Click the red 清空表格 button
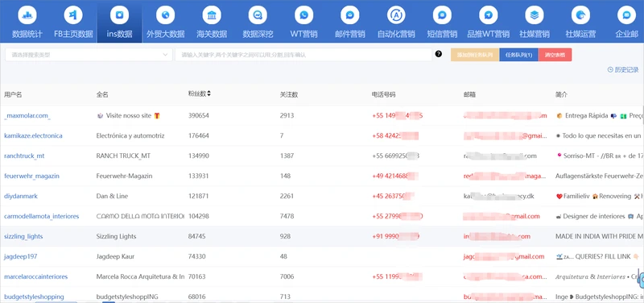This screenshot has width=644, height=303. (555, 55)
